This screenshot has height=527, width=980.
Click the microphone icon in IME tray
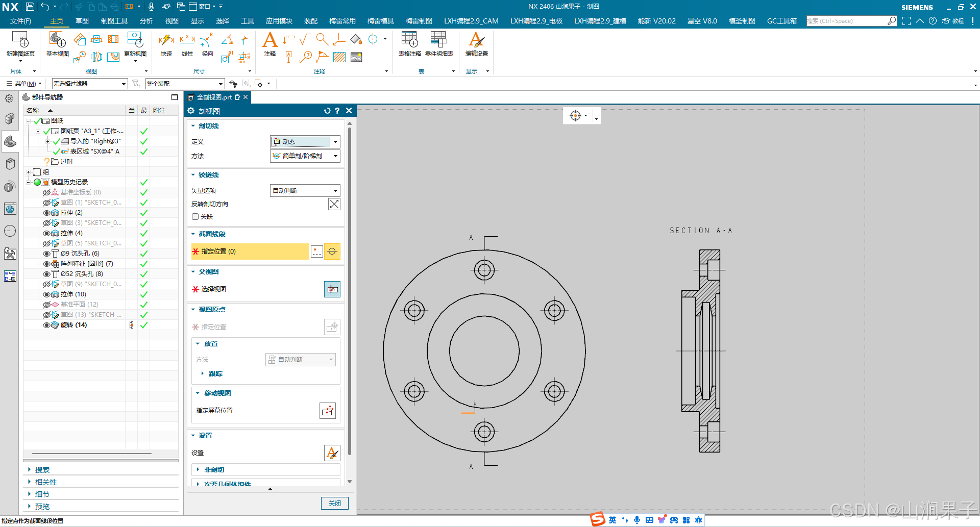coord(637,520)
